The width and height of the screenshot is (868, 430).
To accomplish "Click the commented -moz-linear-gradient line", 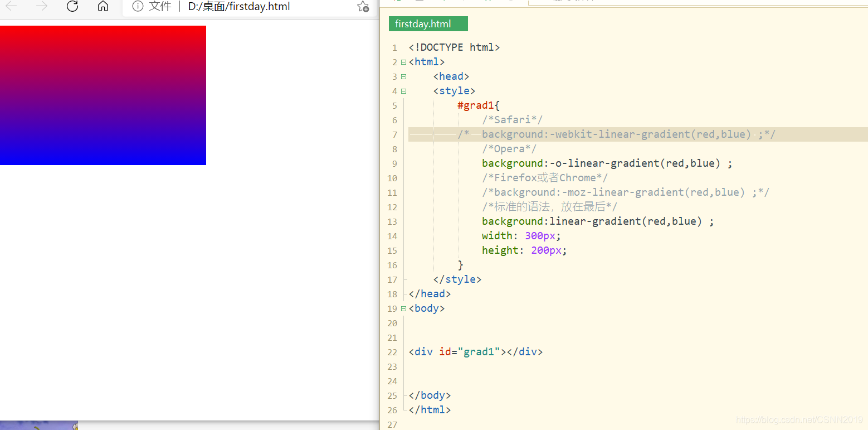I will [626, 192].
